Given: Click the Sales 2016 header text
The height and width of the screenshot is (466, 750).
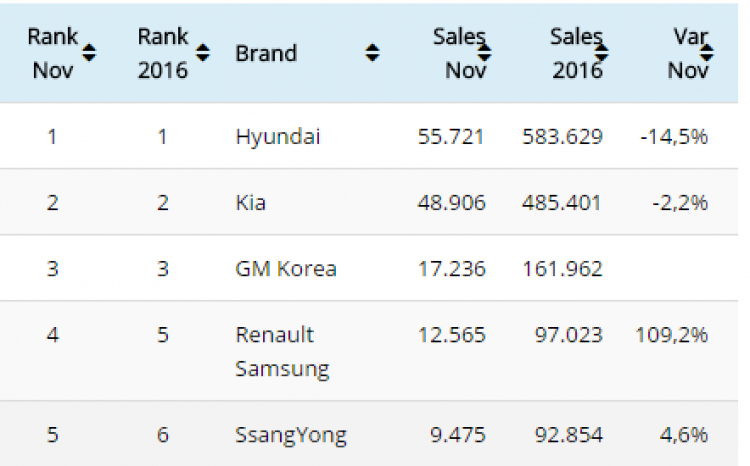Looking at the screenshot, I should click(x=576, y=53).
